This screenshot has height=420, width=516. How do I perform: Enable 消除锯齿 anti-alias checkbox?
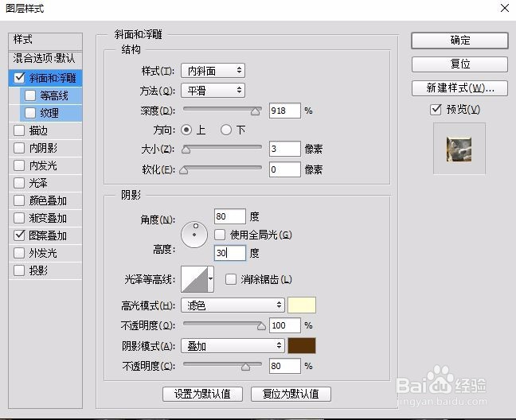tap(231, 279)
